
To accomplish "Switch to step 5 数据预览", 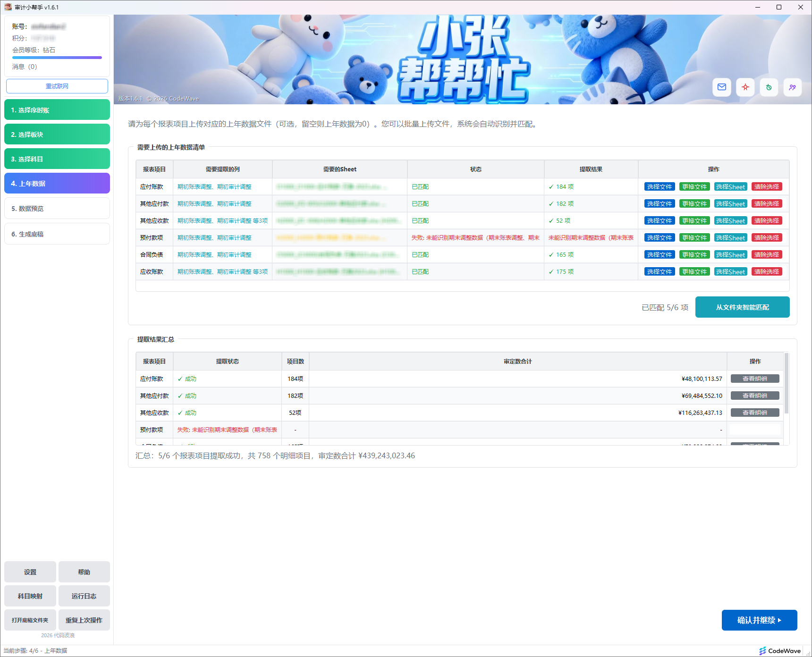I will coord(57,208).
